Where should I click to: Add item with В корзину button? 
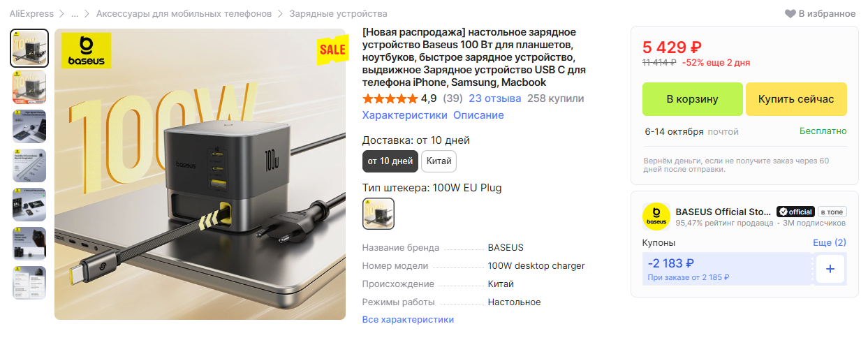tap(692, 99)
